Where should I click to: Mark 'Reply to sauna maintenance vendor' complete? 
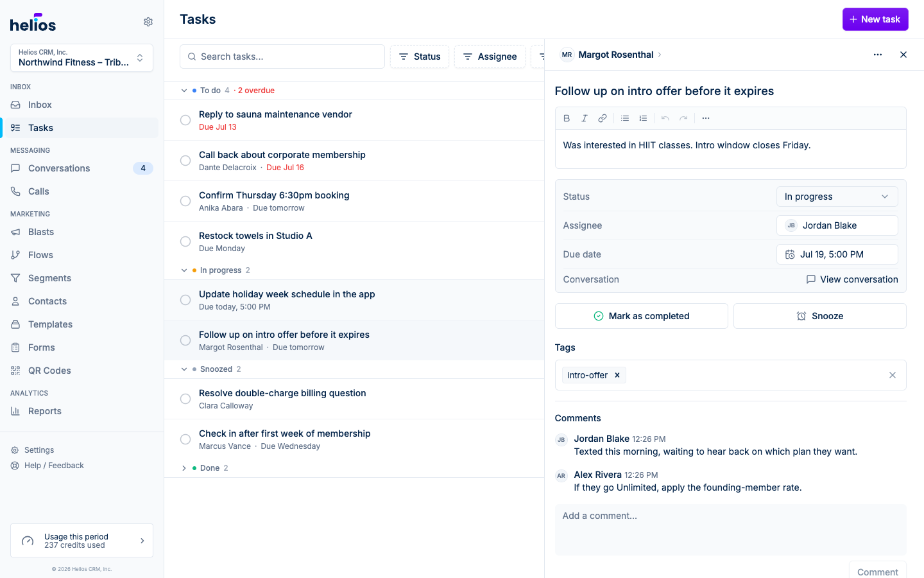(185, 120)
